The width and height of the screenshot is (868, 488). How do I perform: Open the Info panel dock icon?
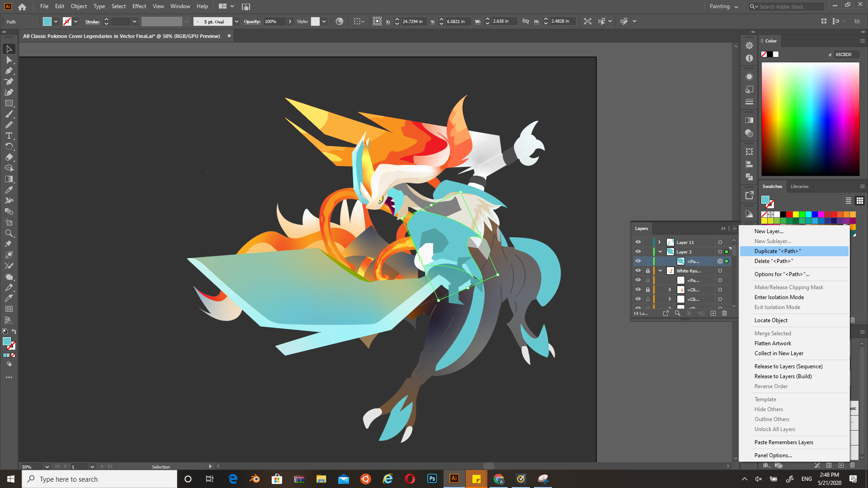click(x=749, y=58)
